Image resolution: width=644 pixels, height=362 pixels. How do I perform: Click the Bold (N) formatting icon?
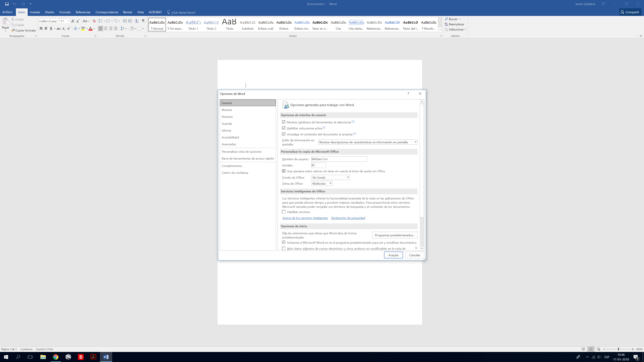(x=41, y=28)
